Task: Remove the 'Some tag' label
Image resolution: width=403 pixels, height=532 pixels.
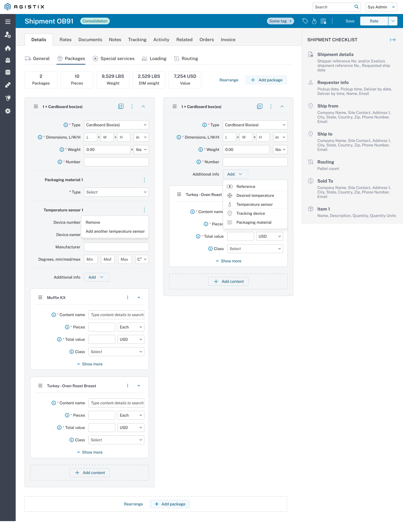Action: [x=290, y=21]
